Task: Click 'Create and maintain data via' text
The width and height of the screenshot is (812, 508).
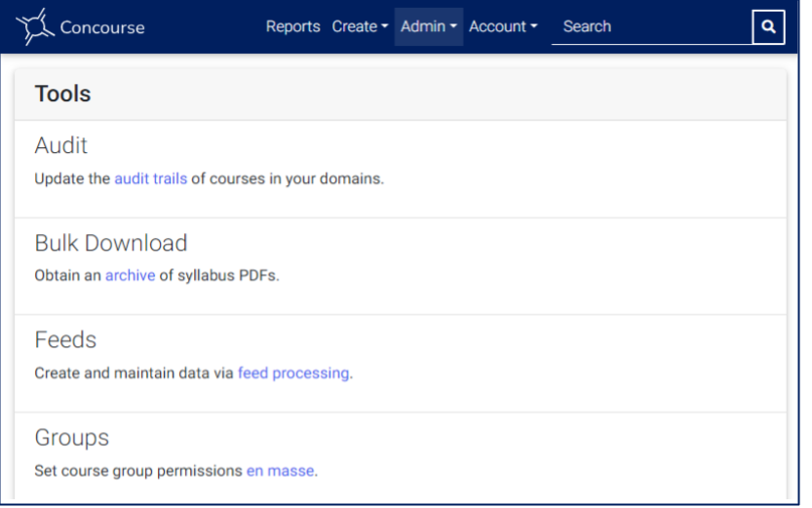Action: pyautogui.click(x=135, y=373)
